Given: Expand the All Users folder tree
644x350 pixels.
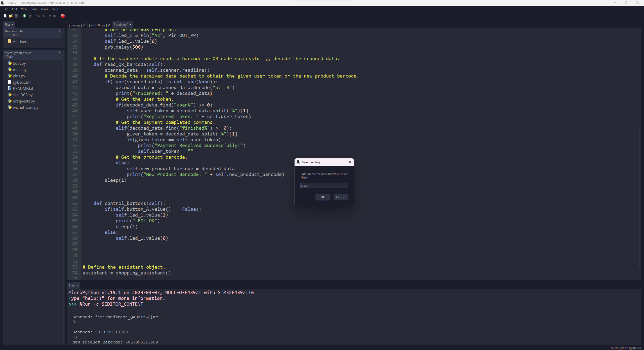Looking at the screenshot, I should point(6,41).
